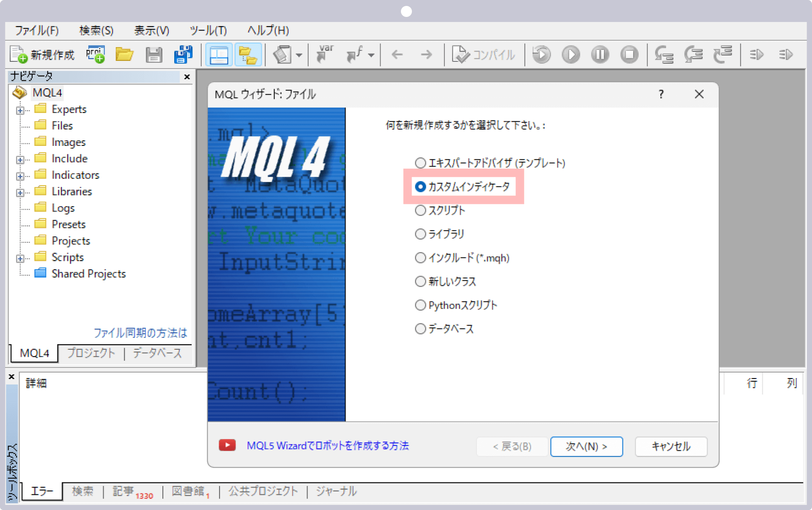Click the save all blue disks icon
Screen dimensions: 812x510
pyautogui.click(x=183, y=55)
